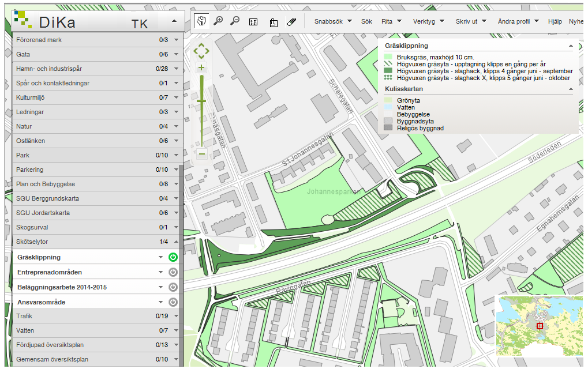Viewport: 588px width, 369px height.
Task: Open the Skriv ut menu
Action: 471,21
